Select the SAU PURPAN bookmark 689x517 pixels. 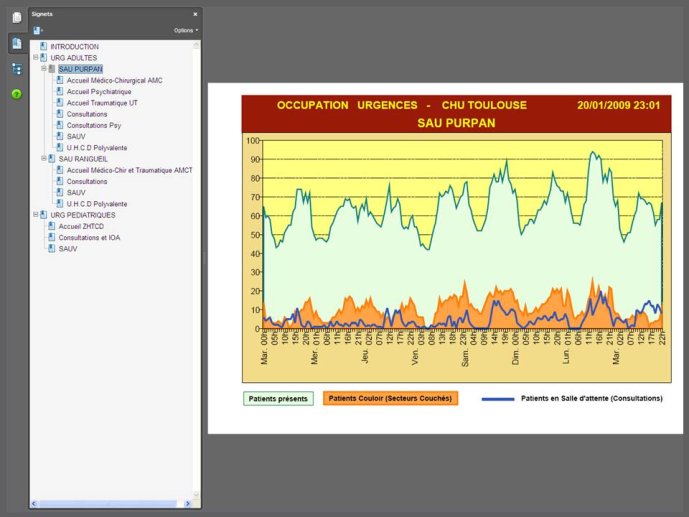[80, 69]
